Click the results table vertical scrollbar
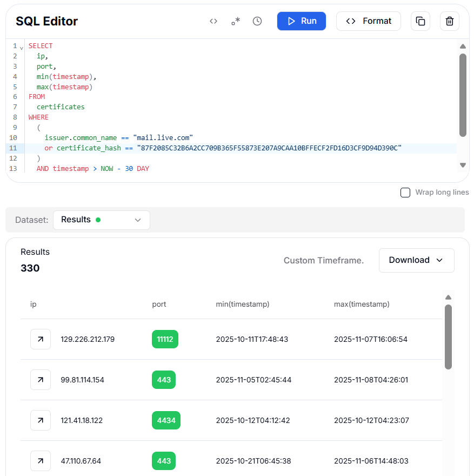 pos(448,336)
